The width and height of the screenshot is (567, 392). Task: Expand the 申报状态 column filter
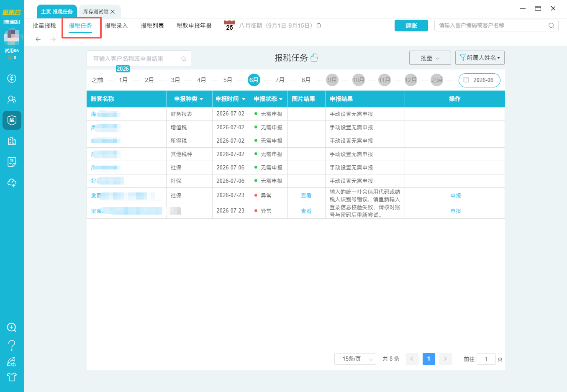281,99
